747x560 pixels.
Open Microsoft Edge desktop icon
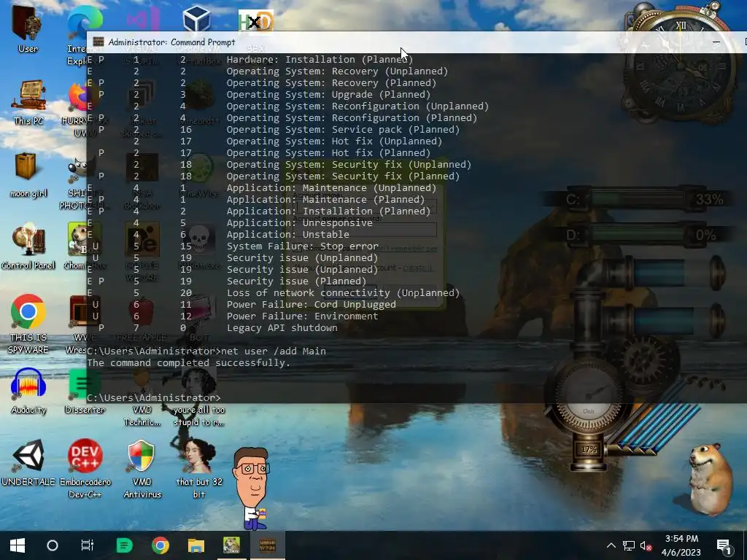point(85,21)
